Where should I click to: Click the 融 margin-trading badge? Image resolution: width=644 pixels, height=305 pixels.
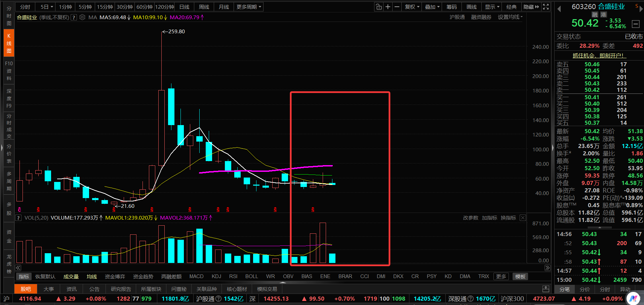pos(595,14)
